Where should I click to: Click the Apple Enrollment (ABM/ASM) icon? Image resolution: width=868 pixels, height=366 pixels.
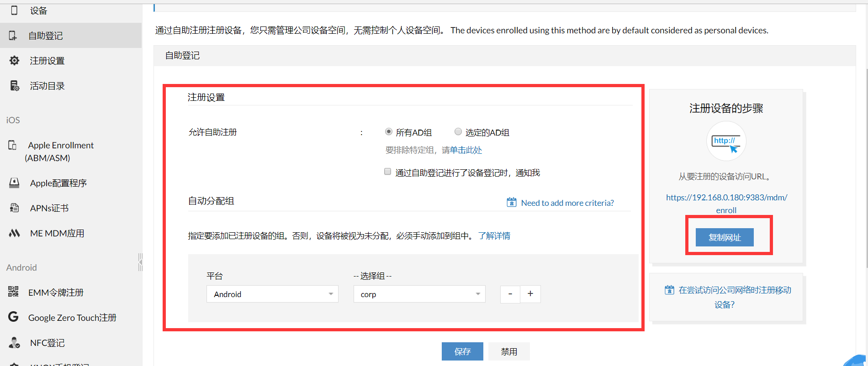click(x=13, y=145)
